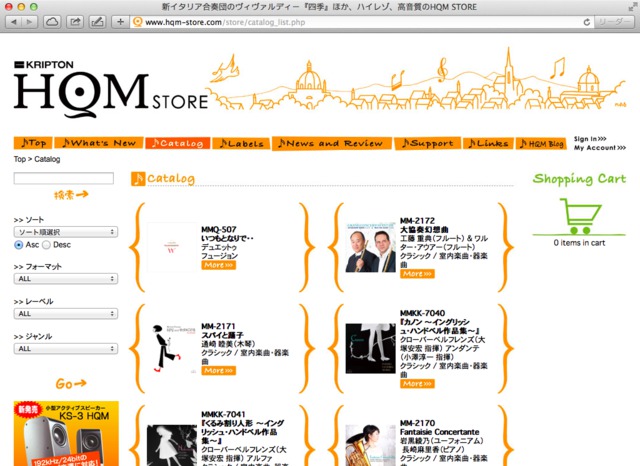The image size is (640, 466).
Task: Click More button for MMQ-507
Action: tap(218, 265)
